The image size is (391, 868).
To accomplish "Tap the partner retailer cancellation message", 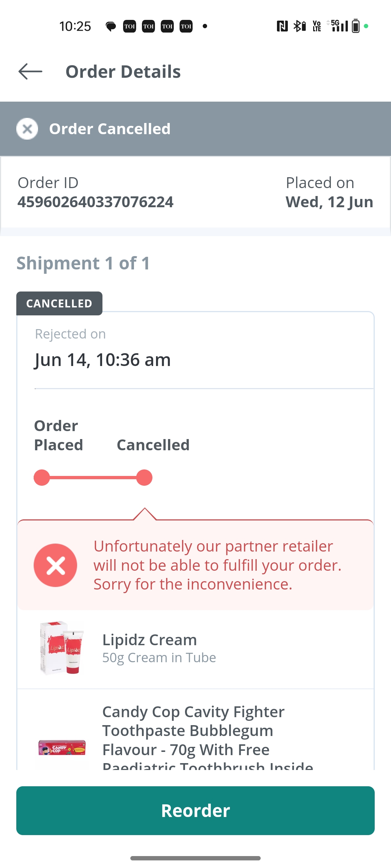I will coord(217,565).
